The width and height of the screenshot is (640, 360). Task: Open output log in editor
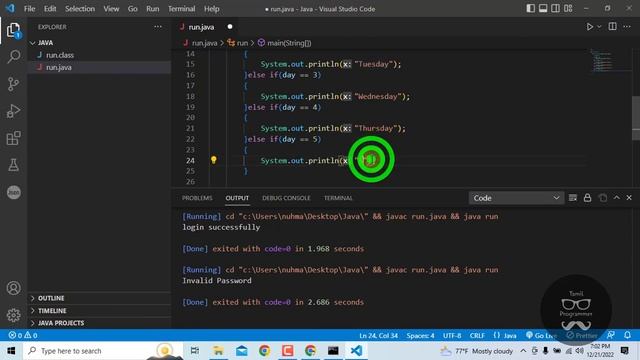click(602, 198)
